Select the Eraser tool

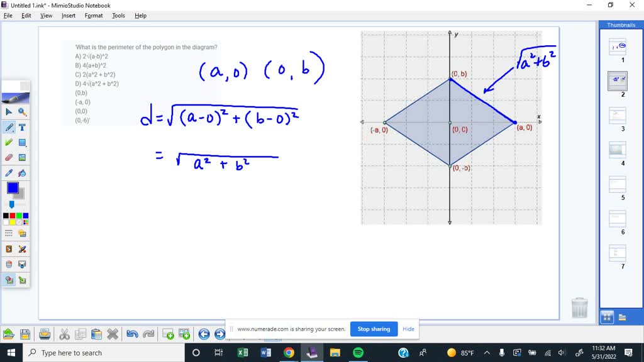[x=9, y=158]
